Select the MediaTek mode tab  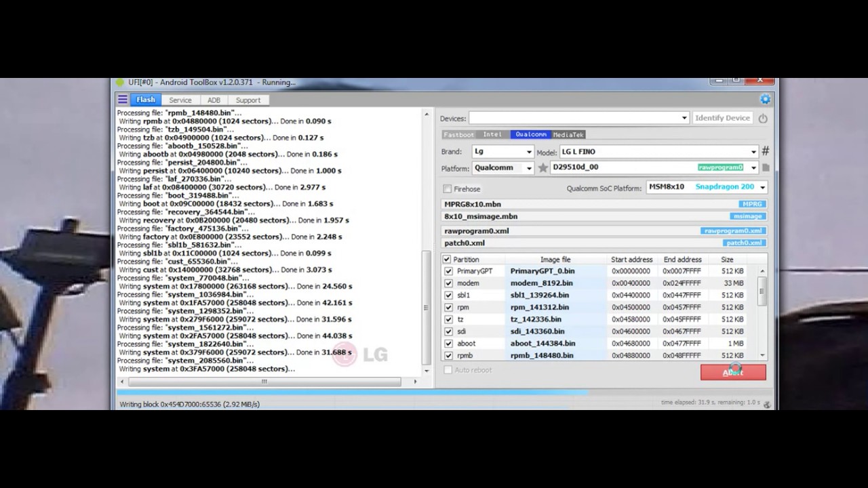click(x=568, y=135)
